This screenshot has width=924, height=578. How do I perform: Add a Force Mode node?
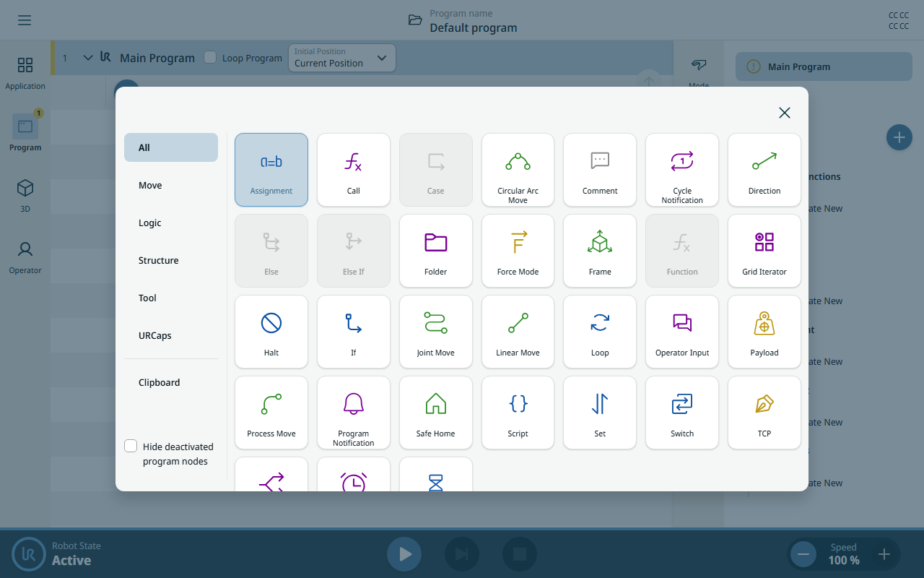click(518, 251)
